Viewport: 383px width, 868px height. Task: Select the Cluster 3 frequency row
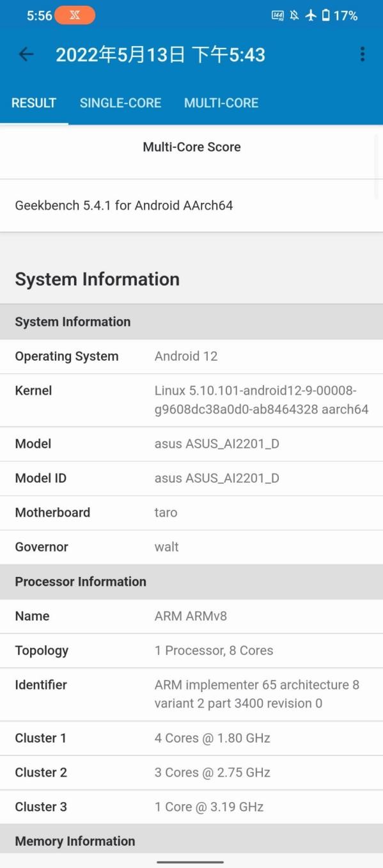coord(191,807)
